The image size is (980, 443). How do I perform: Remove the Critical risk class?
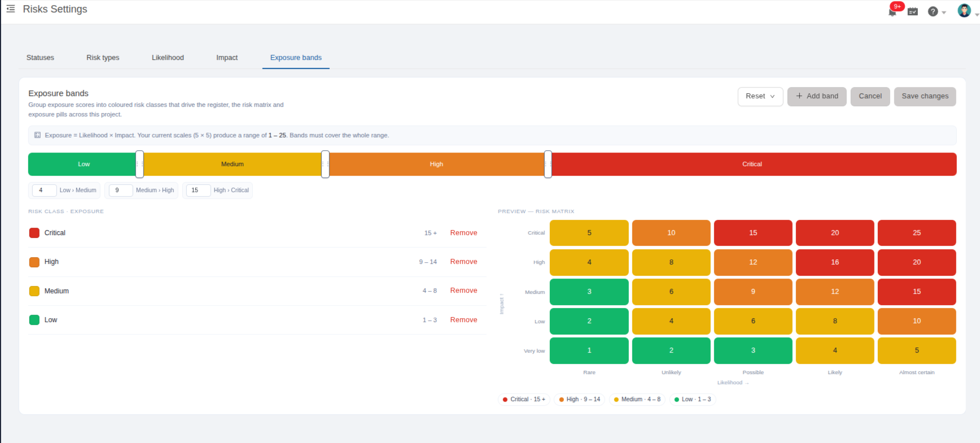[463, 233]
